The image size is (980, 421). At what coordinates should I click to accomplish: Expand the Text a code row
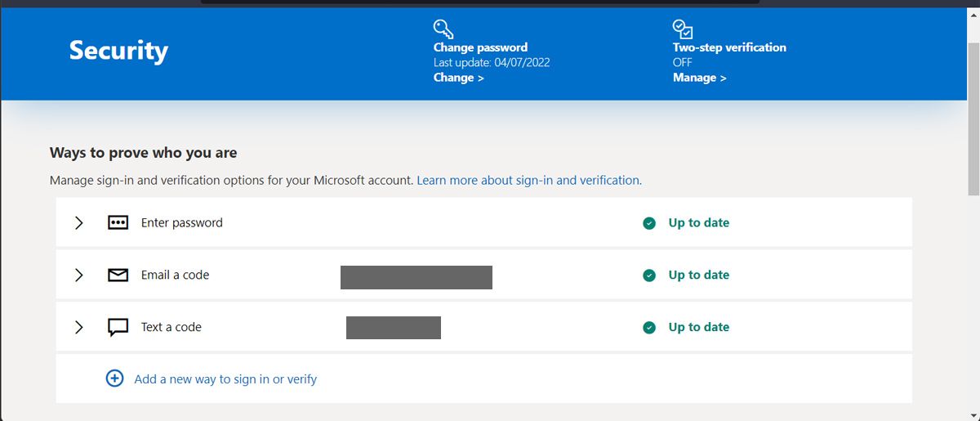79,328
